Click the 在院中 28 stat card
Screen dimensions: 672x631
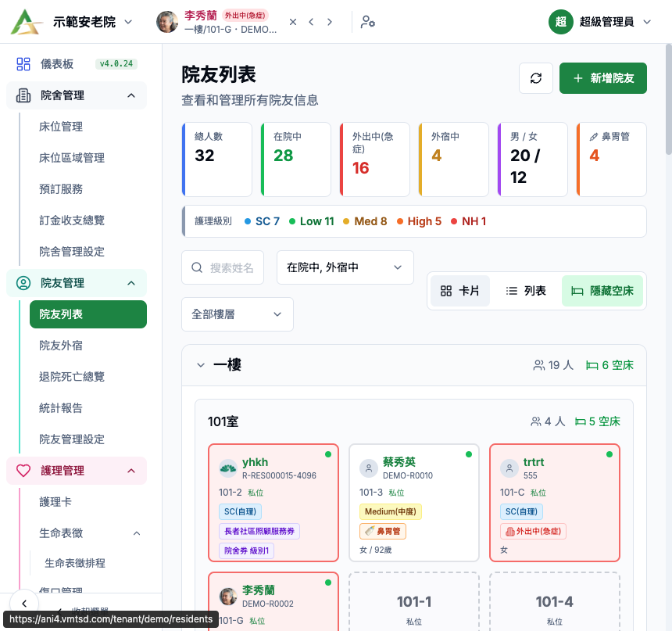(x=295, y=160)
